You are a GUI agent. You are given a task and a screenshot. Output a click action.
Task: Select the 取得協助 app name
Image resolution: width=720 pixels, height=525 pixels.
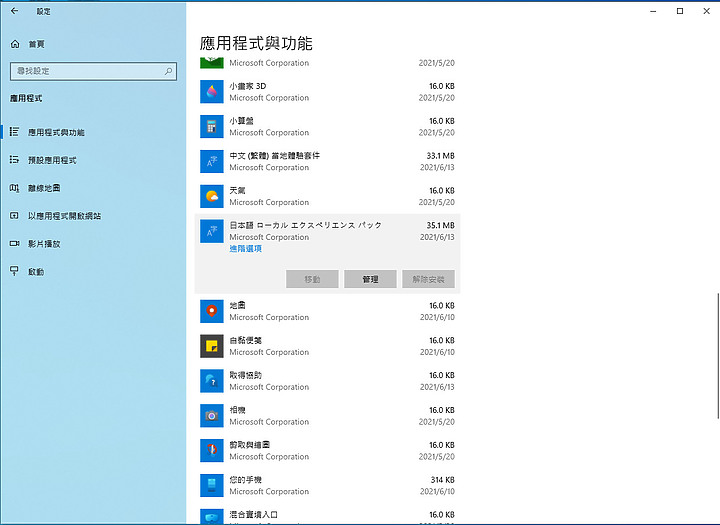point(246,375)
